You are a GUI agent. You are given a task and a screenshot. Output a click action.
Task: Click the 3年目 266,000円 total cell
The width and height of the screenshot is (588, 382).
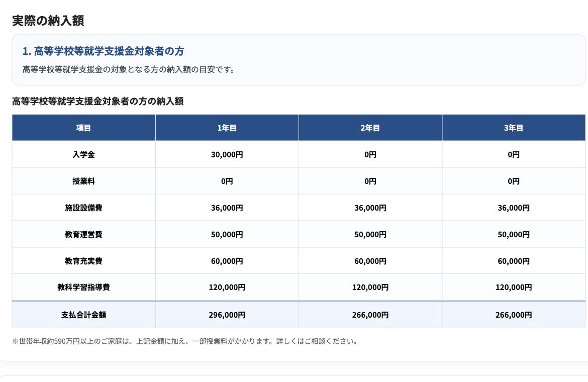(514, 315)
